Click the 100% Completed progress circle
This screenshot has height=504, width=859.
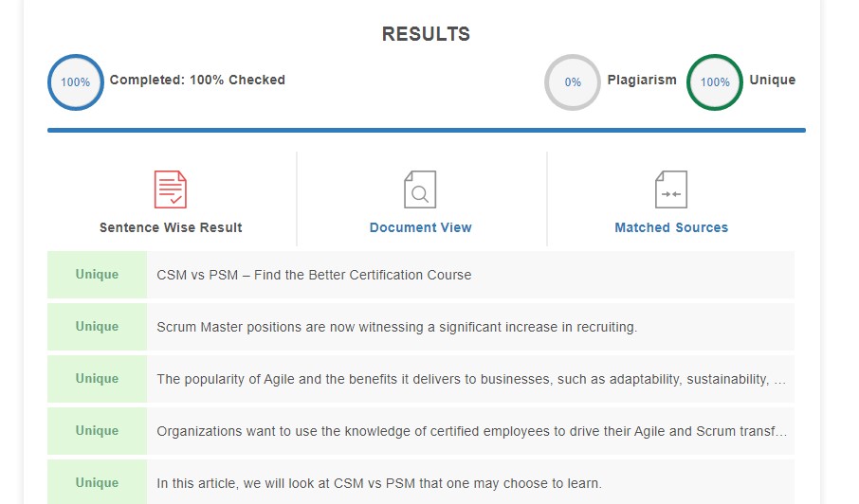click(76, 82)
